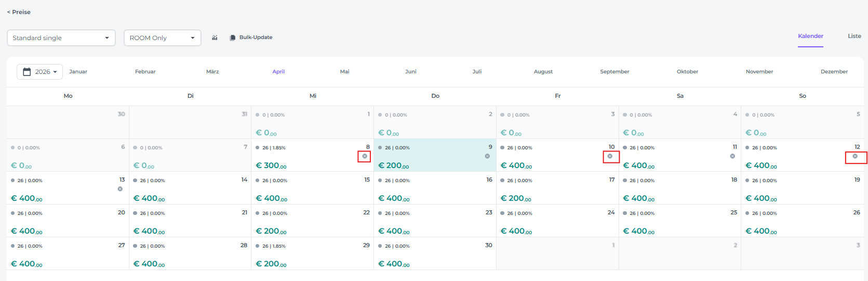868x281 pixels.
Task: Click the circled X icon on April 13
Action: click(x=120, y=189)
